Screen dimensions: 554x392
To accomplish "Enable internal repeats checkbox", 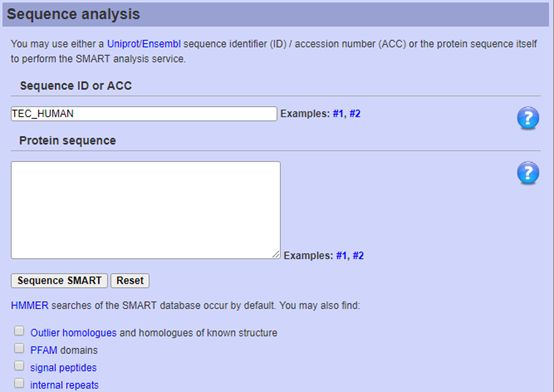I will [x=19, y=383].
